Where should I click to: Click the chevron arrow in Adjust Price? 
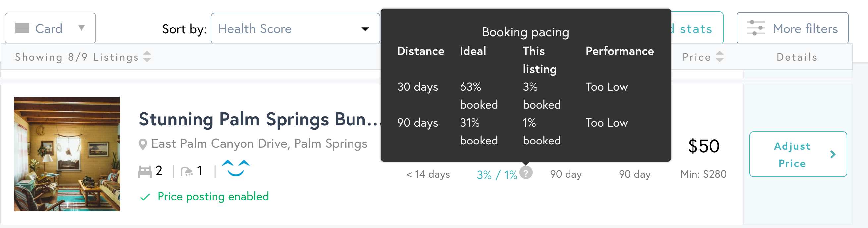coord(832,154)
